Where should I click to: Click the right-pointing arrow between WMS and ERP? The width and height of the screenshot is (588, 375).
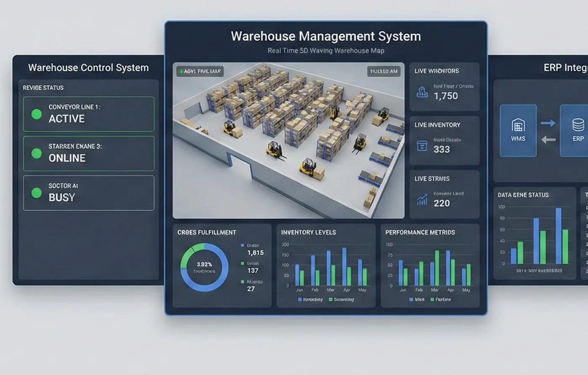[x=548, y=123]
